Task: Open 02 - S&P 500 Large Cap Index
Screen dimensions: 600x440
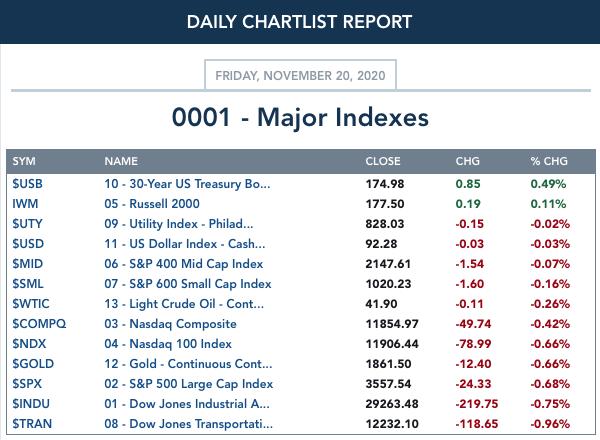Action: (x=189, y=384)
